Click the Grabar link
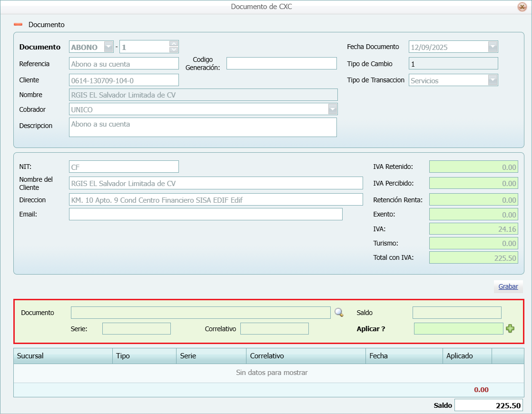 (508, 286)
